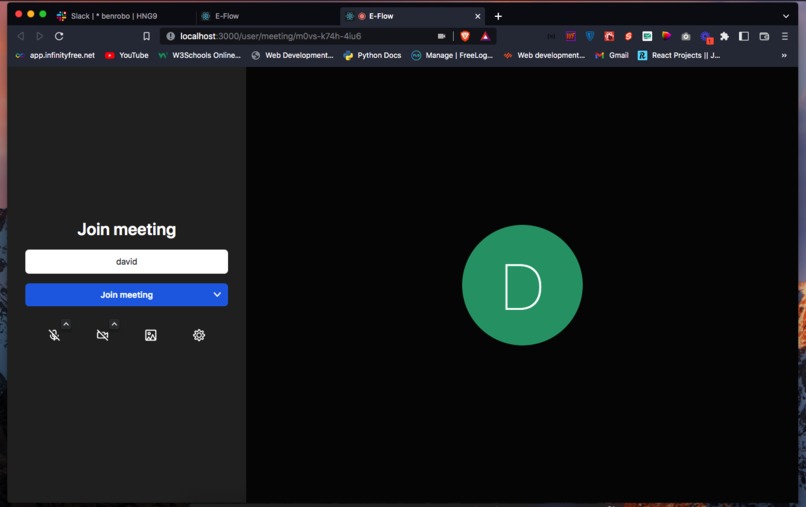Open React Projects bookmark
This screenshot has height=507, width=806.
click(x=679, y=55)
